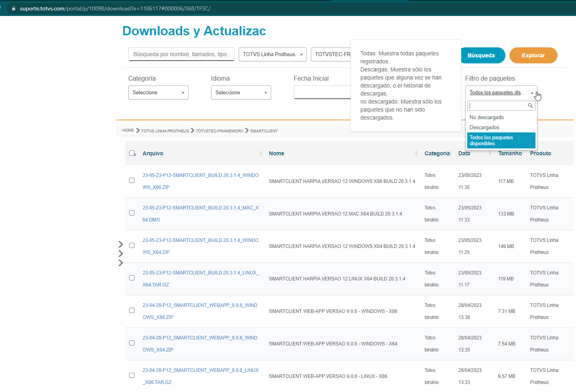Click the sort arrows on Nome column
This screenshot has width=576, height=392.
pyautogui.click(x=416, y=153)
